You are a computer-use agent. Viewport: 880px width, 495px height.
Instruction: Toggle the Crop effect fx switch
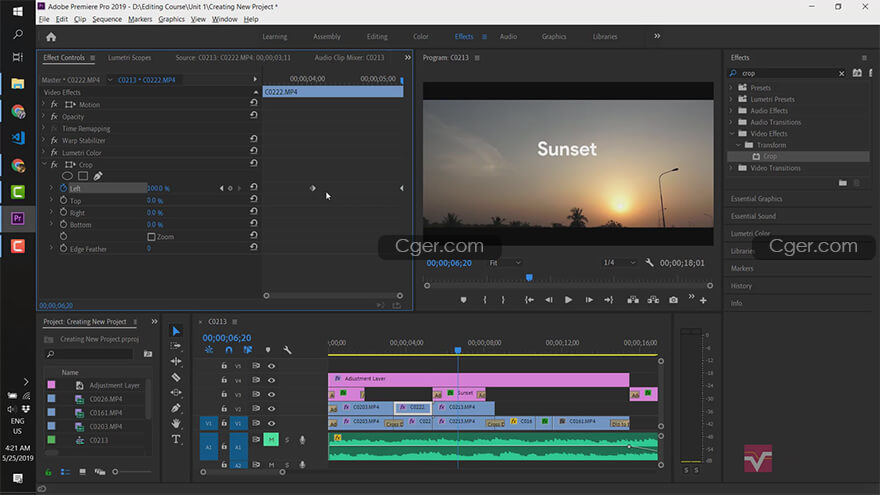click(x=54, y=164)
